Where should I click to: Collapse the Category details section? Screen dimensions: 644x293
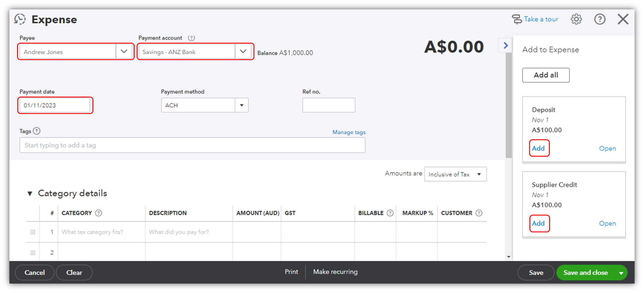(30, 193)
